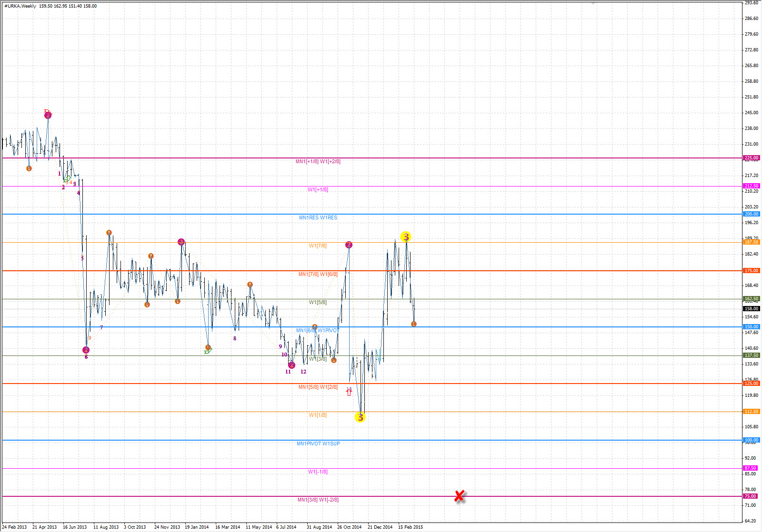Image resolution: width=762 pixels, height=532 pixels.
Task: Click the 225.00 price level tag
Action: point(751,158)
